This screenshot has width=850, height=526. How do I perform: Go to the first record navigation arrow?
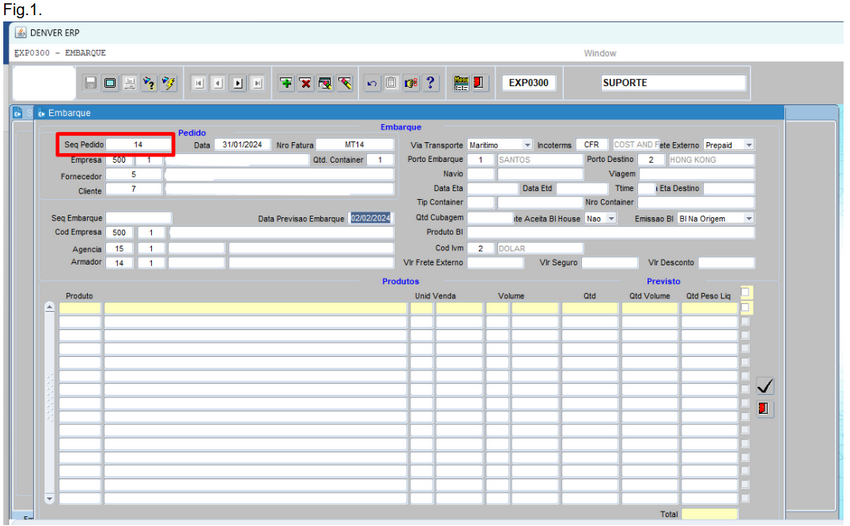tap(199, 83)
